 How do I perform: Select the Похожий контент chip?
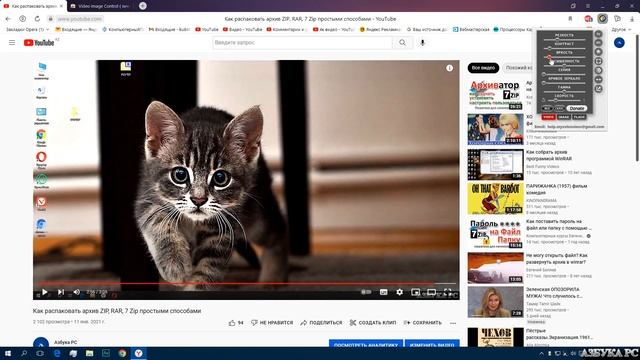tap(518, 68)
